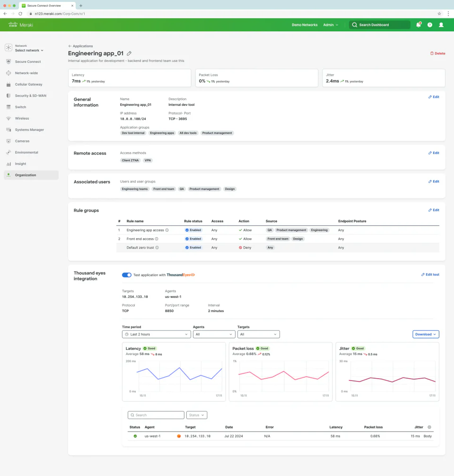Edit the Remote access section
The width and height of the screenshot is (454, 476).
(x=434, y=153)
